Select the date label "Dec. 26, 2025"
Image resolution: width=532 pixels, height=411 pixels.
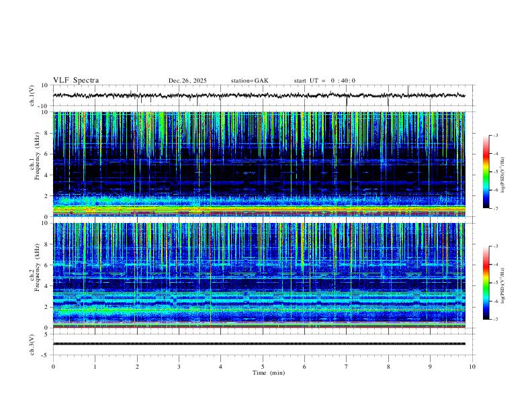pyautogui.click(x=187, y=81)
